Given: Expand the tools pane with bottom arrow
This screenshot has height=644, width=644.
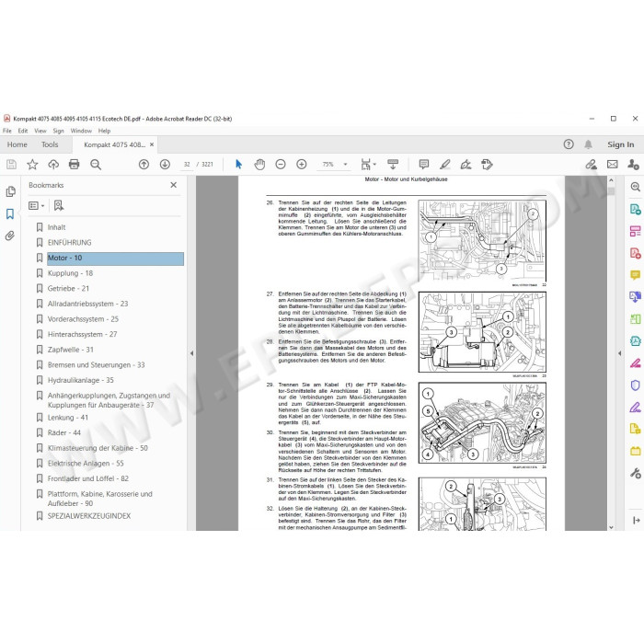Looking at the screenshot, I should 637,521.
